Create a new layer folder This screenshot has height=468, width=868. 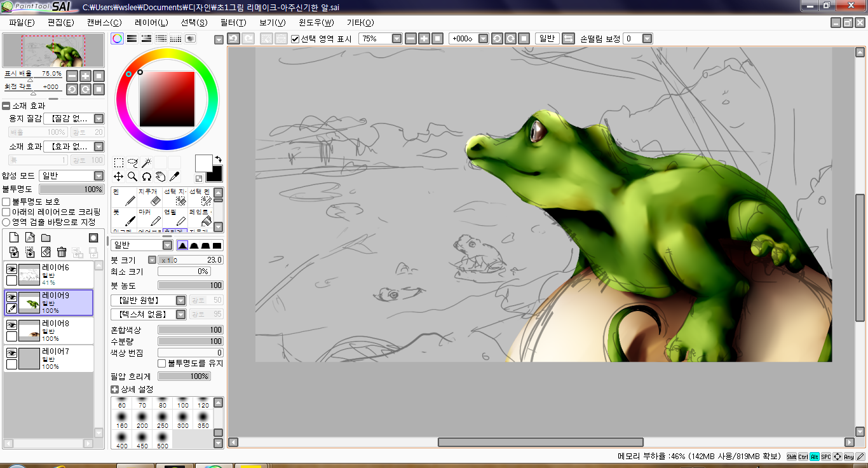click(x=46, y=237)
